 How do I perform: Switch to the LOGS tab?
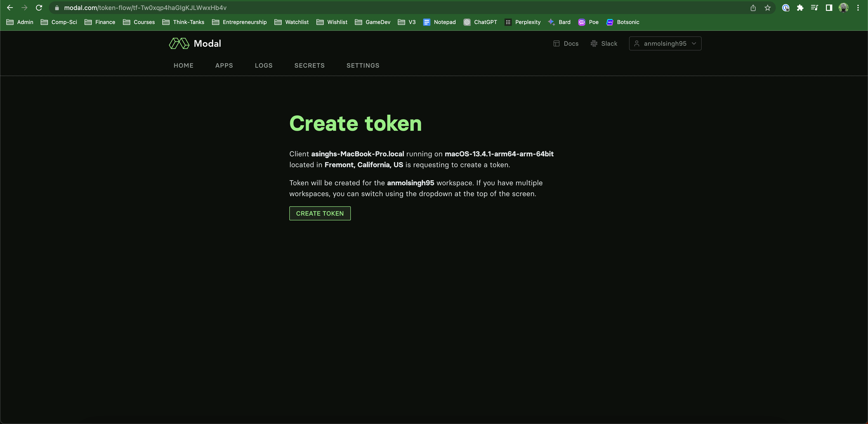264,65
